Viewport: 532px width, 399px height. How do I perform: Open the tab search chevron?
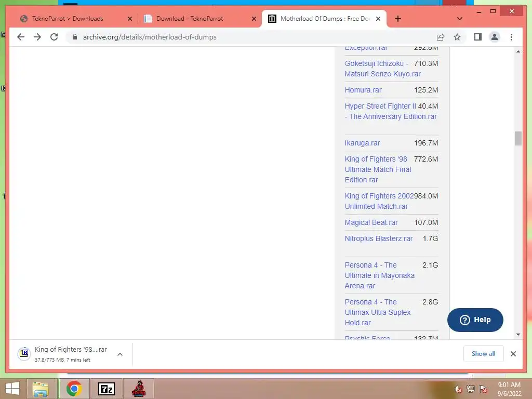coord(460,19)
